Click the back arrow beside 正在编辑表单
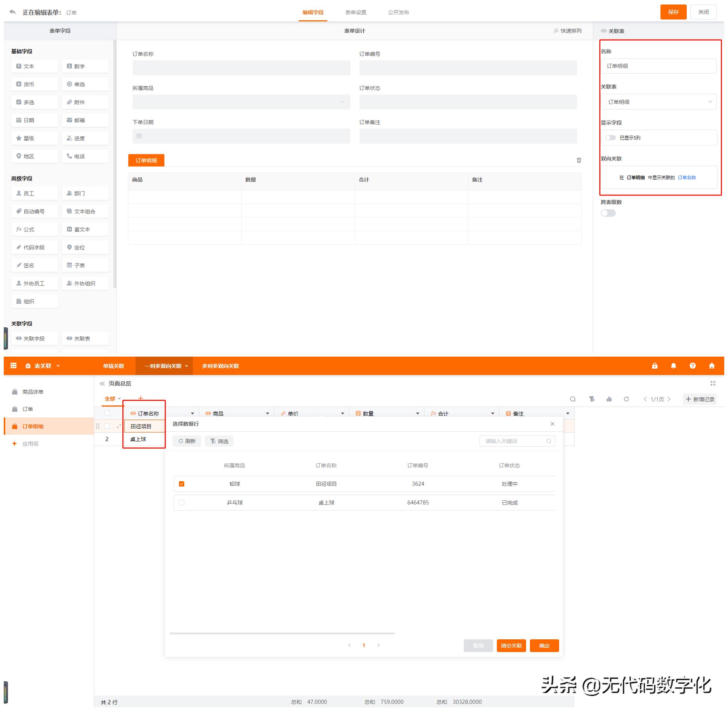Screen dimensions: 728x711 pyautogui.click(x=13, y=12)
